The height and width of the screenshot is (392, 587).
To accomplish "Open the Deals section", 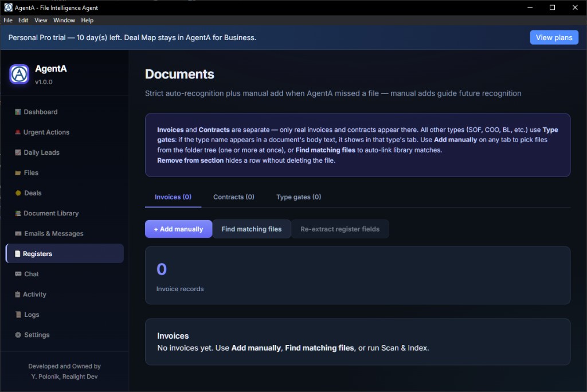I will click(x=65, y=193).
